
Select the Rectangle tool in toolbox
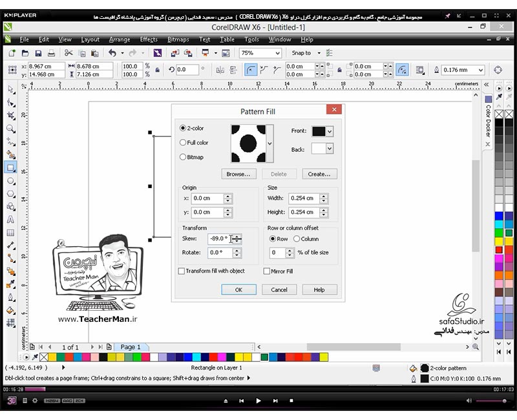[11, 167]
